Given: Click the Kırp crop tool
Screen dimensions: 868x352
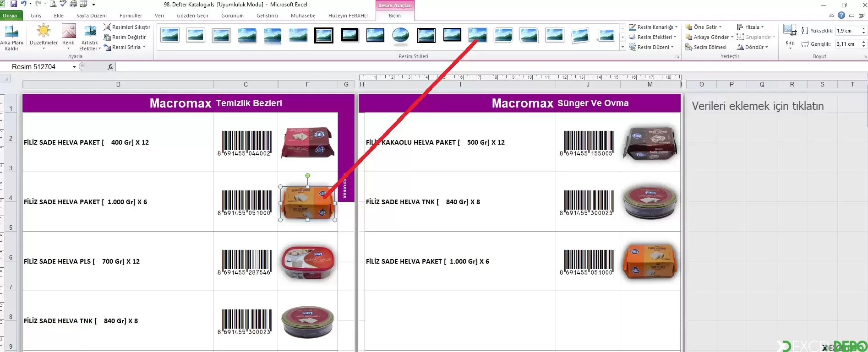Looking at the screenshot, I should (790, 37).
